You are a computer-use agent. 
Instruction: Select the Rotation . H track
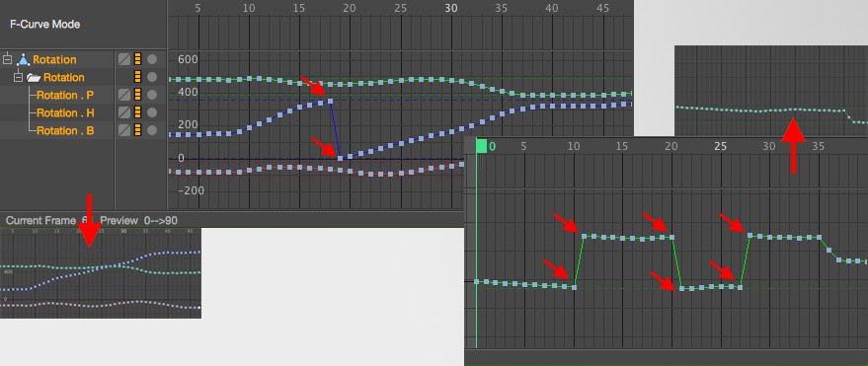click(65, 112)
